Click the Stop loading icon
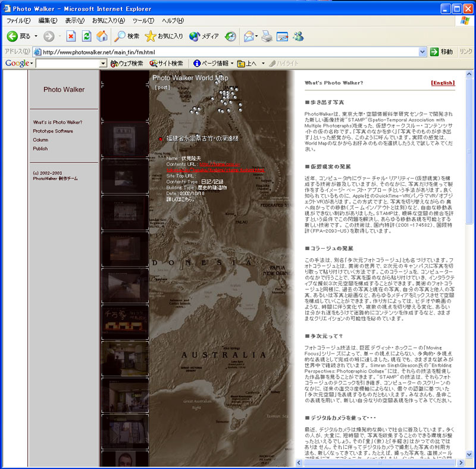This screenshot has width=476, height=469. tap(71, 36)
